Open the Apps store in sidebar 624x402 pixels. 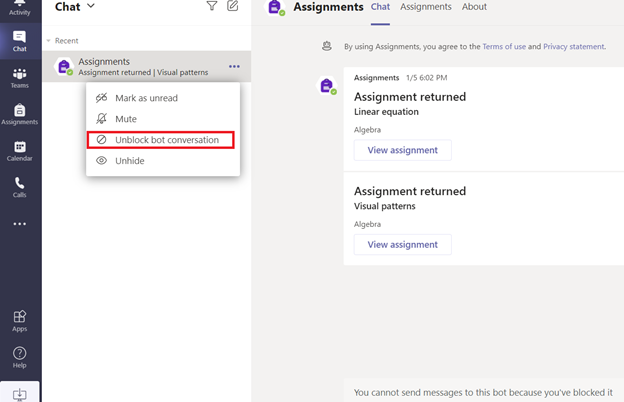[x=20, y=321]
